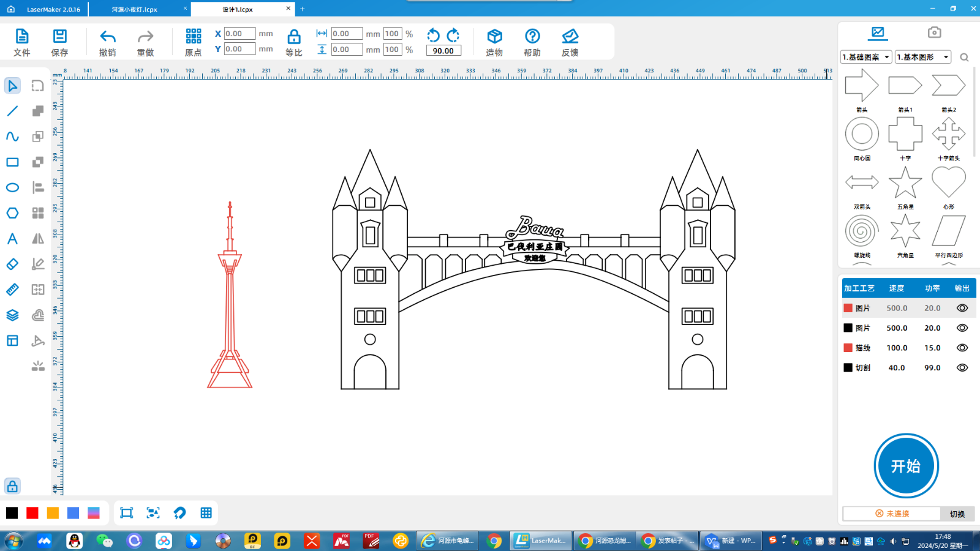Toggle visibility of the 切割 layer
The image size is (980, 551).
[x=962, y=368]
